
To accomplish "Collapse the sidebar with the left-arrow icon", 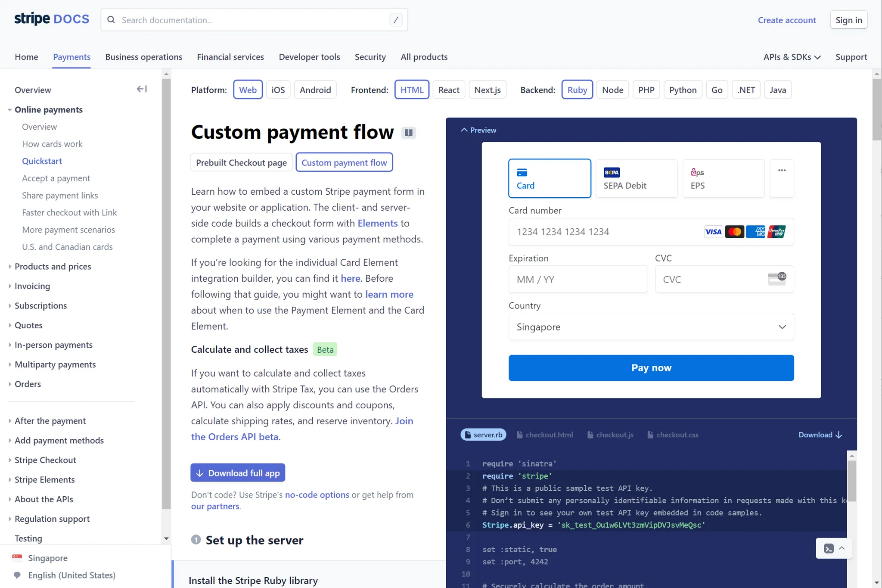I will (x=142, y=89).
